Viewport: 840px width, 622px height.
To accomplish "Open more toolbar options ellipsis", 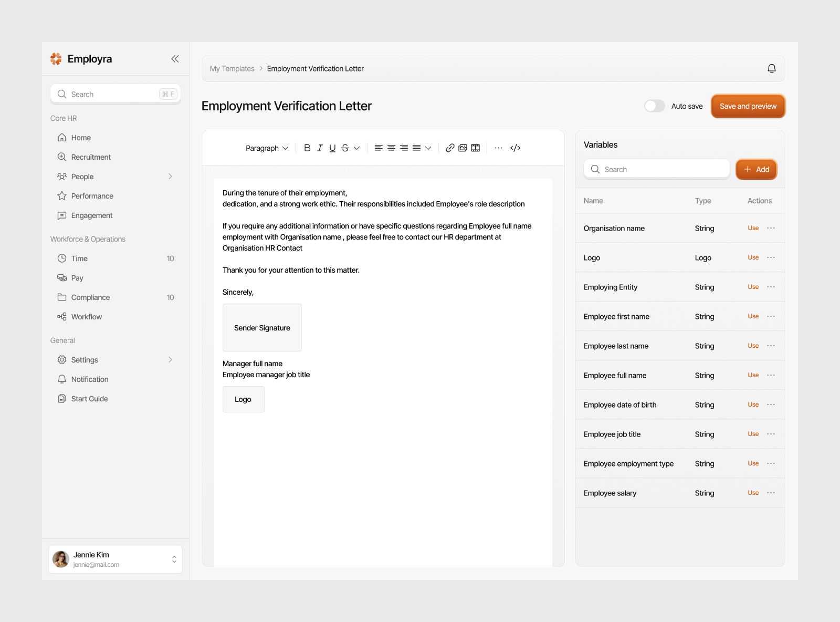I will click(x=498, y=148).
